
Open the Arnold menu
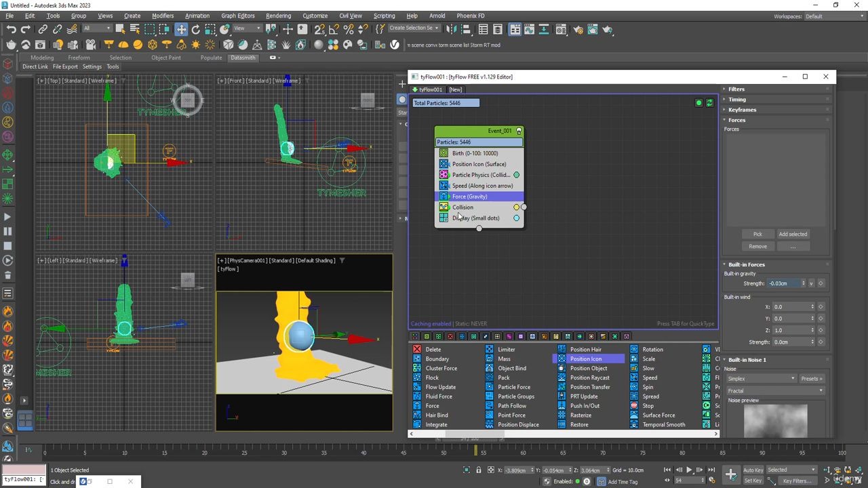coord(437,16)
